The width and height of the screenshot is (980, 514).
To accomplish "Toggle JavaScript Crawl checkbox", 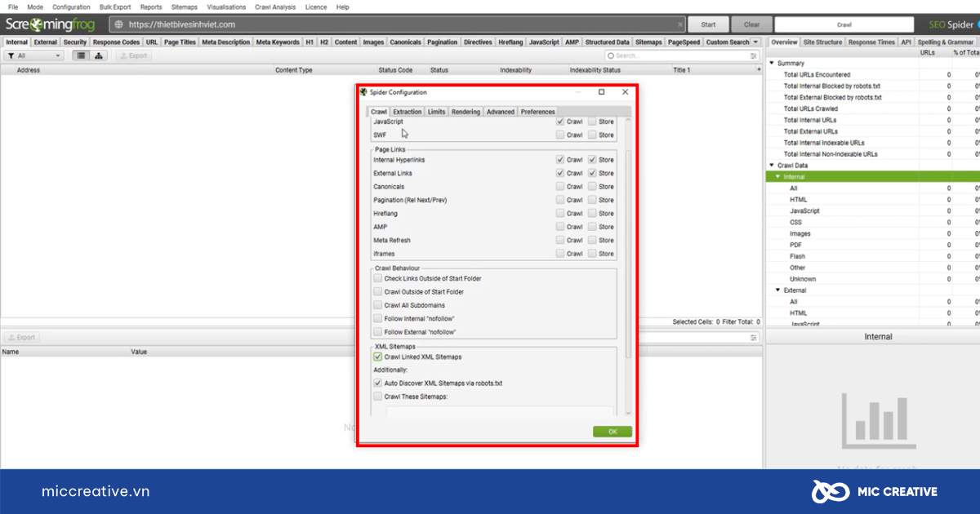I will [560, 122].
